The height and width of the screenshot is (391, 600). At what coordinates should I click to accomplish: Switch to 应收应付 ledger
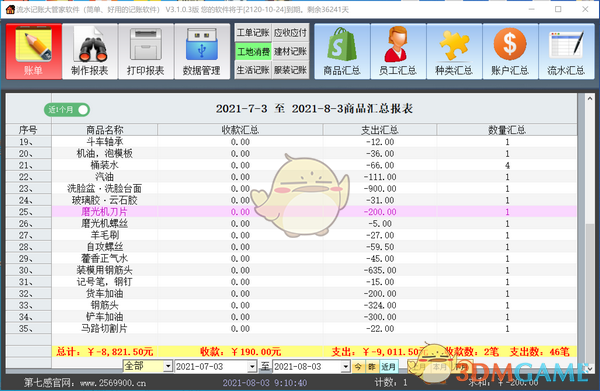(290, 33)
